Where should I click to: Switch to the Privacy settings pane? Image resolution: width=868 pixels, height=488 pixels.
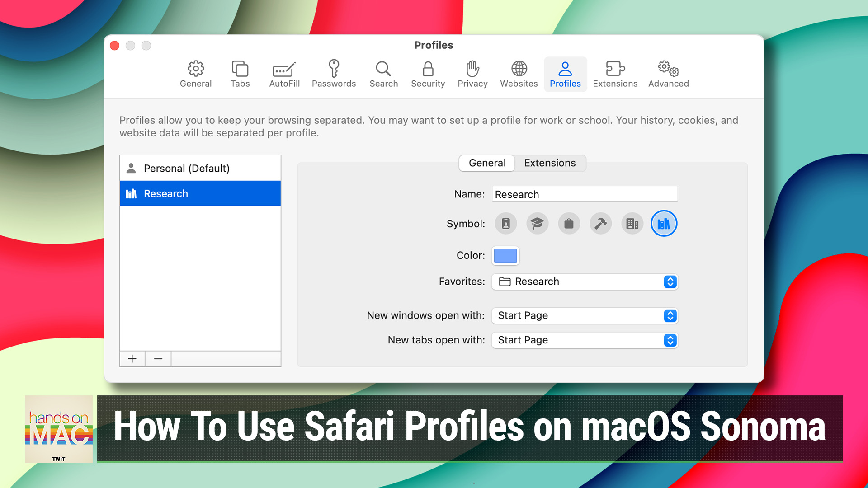click(x=472, y=74)
